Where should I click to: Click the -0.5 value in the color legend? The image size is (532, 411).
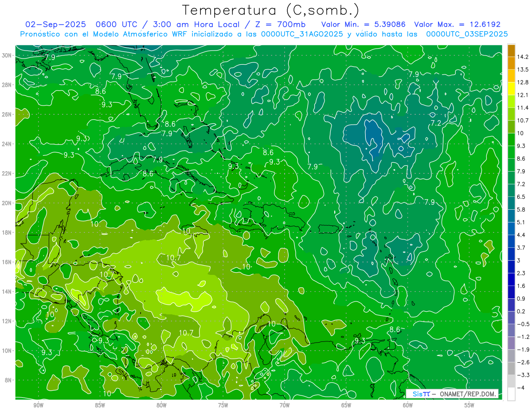[x=523, y=324]
